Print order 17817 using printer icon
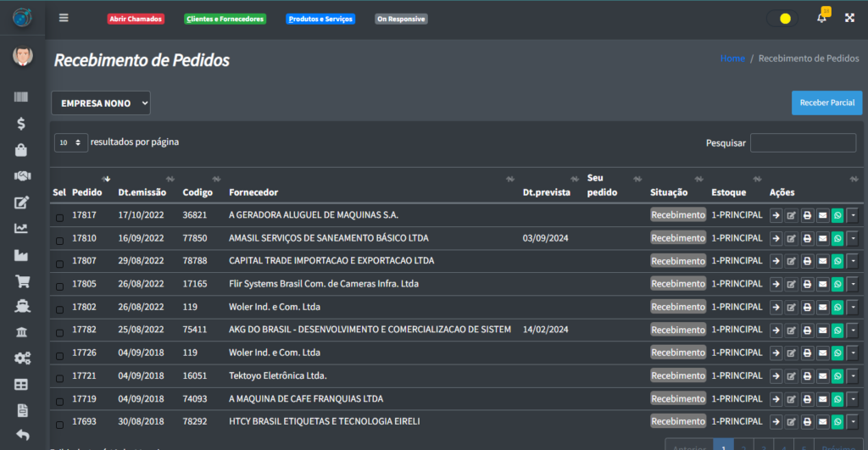 pyautogui.click(x=807, y=215)
